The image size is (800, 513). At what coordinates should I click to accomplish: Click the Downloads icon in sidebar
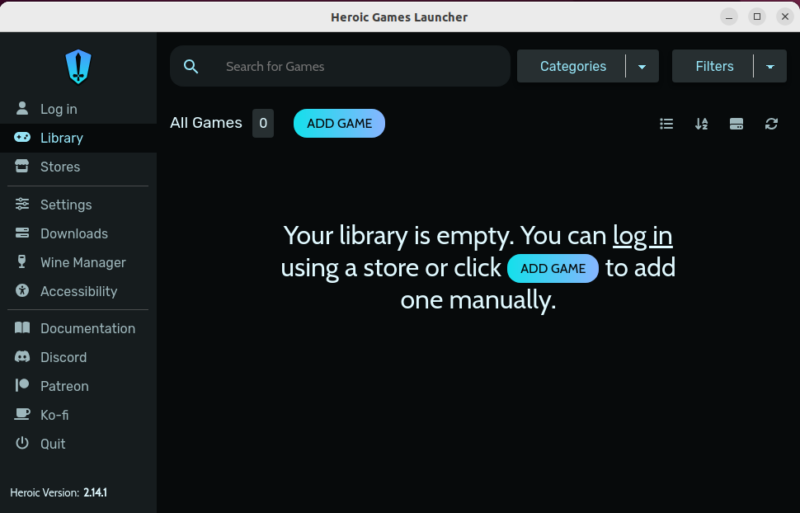pyautogui.click(x=22, y=233)
